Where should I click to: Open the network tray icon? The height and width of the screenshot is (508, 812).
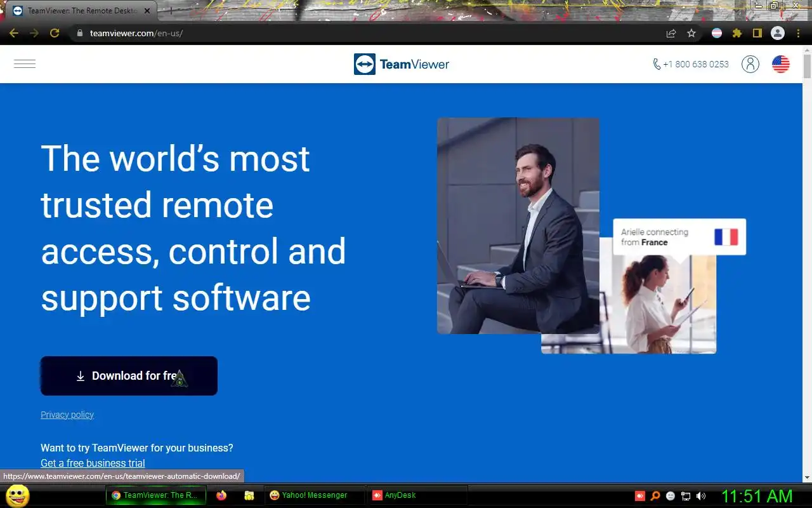(686, 496)
